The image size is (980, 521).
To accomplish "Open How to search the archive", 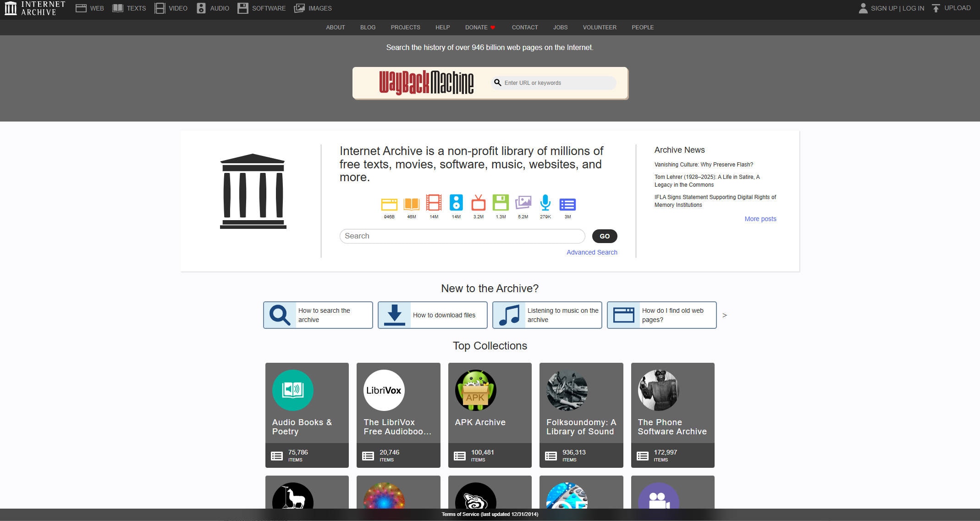I will pos(318,315).
